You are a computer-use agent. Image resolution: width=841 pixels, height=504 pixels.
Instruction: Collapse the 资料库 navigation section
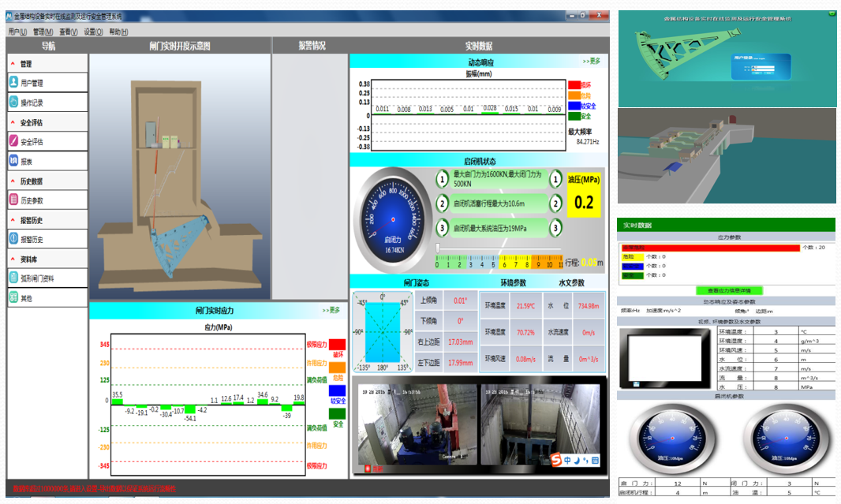point(13,259)
